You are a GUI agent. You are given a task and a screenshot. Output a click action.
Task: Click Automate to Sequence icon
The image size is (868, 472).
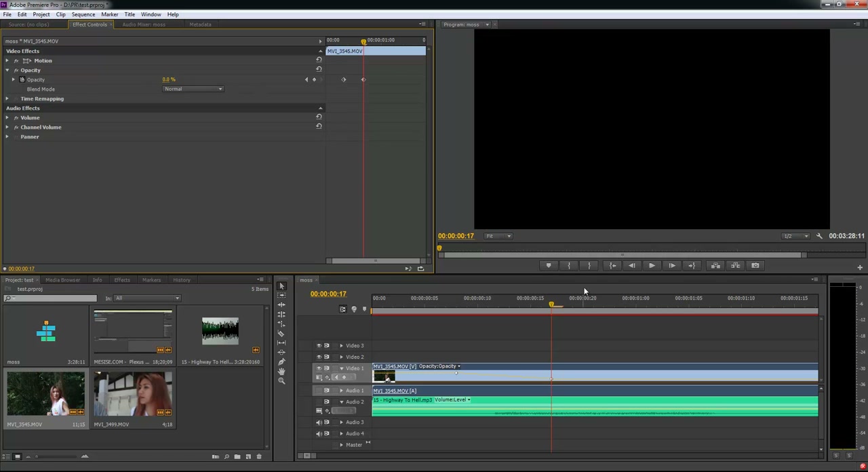point(215,456)
